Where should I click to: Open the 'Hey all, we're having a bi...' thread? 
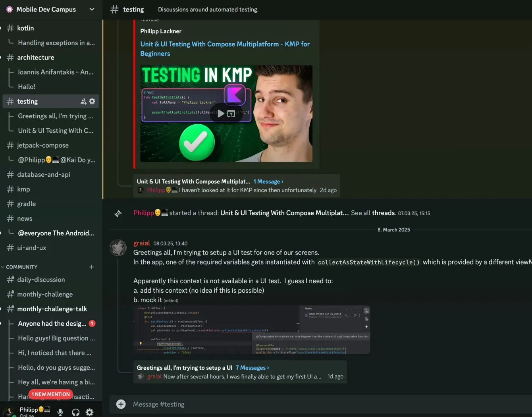[56, 382]
